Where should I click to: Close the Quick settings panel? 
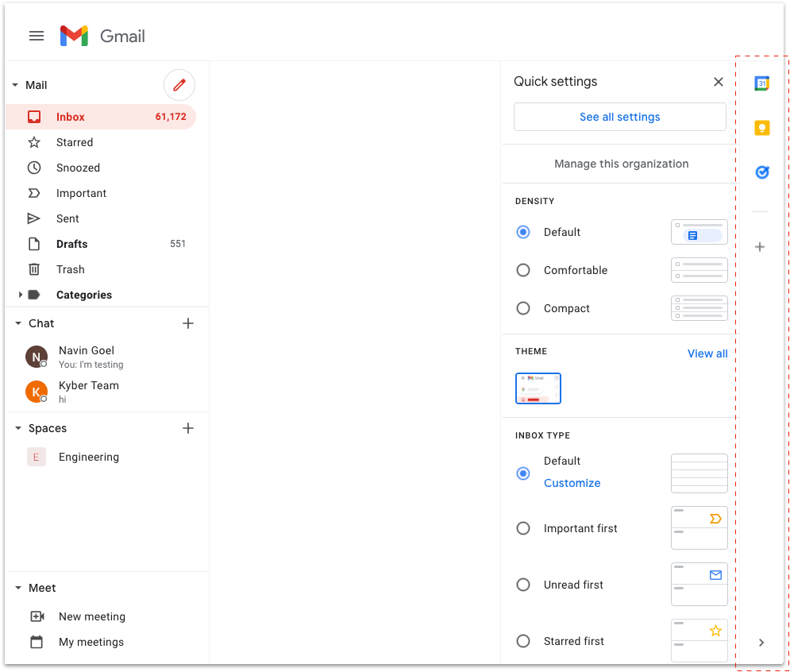pos(719,82)
